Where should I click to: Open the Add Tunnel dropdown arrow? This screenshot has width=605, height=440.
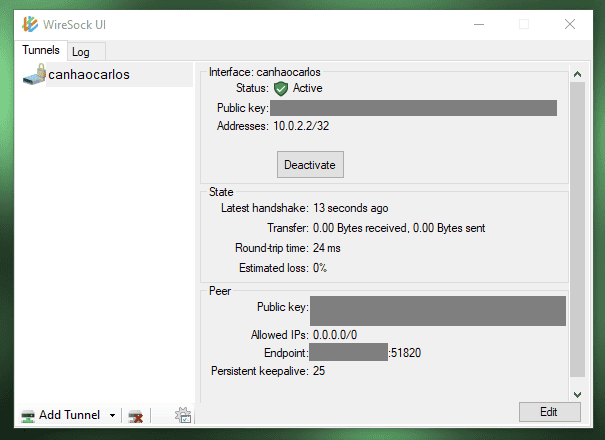(112, 415)
